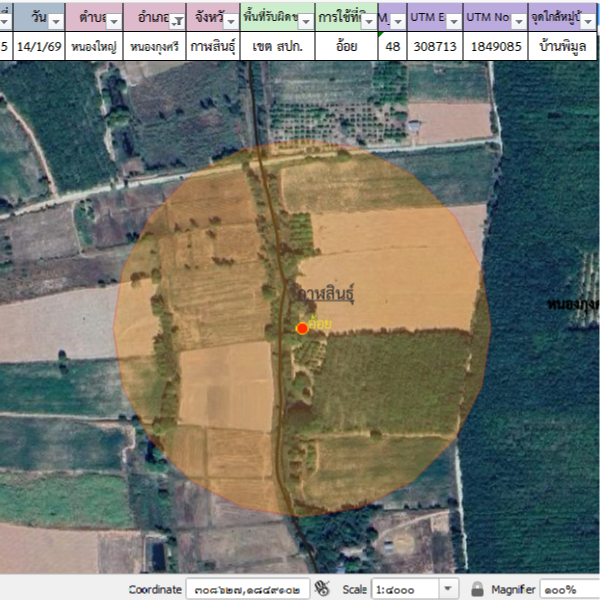Open the UTM E column filter dropdown
This screenshot has height=600, width=600.
point(452,21)
